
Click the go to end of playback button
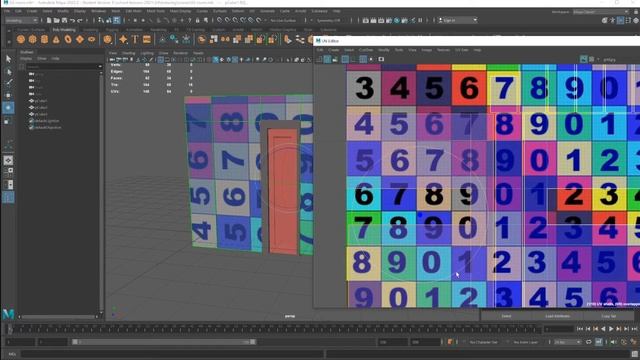[x=634, y=329]
